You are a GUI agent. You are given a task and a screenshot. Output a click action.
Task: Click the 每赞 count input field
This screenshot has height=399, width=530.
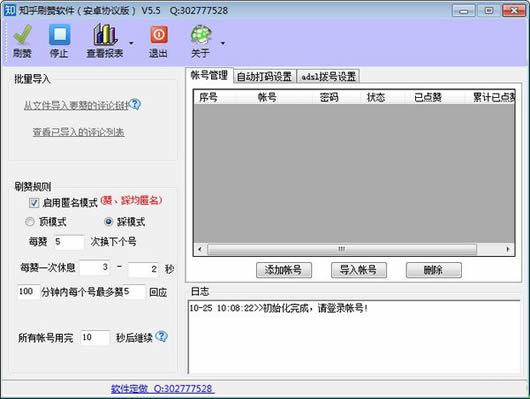click(69, 242)
